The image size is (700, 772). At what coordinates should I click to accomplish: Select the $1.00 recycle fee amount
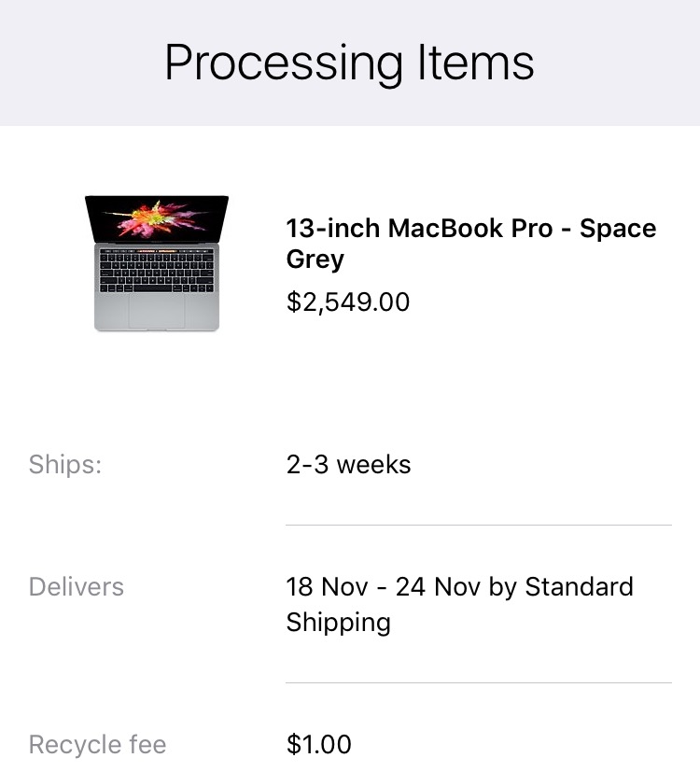319,744
